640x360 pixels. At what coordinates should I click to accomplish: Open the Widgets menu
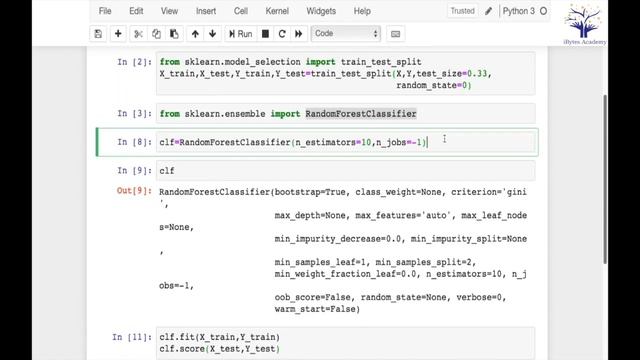click(321, 11)
